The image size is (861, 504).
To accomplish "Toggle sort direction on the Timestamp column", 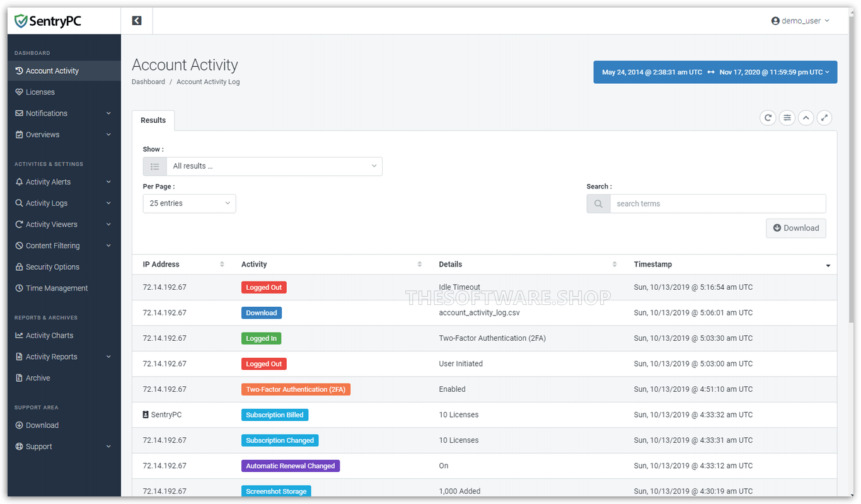I will [x=828, y=265].
